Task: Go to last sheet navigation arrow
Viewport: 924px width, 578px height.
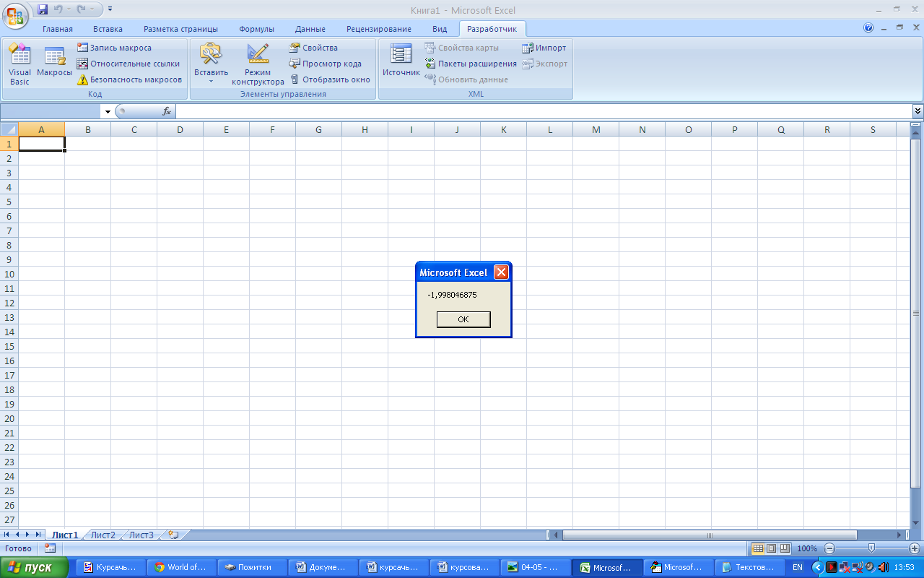Action: click(39, 535)
